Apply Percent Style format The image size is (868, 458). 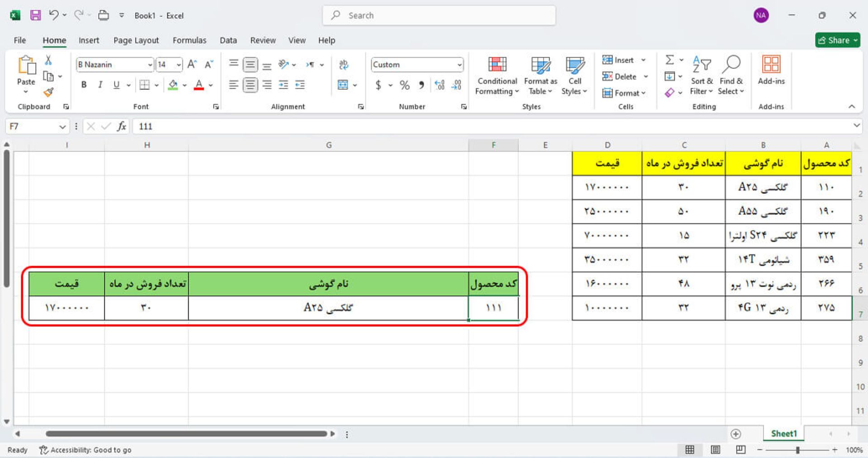coord(405,85)
